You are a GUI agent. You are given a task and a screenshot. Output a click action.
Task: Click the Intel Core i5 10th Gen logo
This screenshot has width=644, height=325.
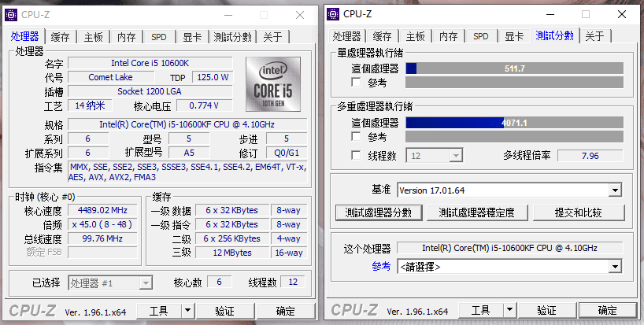(x=273, y=84)
